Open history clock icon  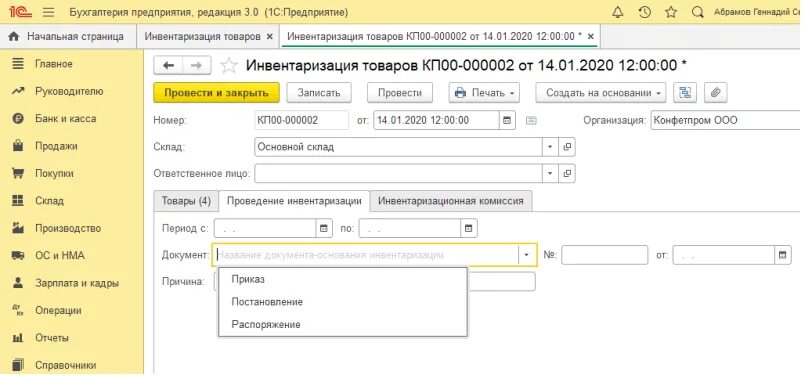point(645,12)
